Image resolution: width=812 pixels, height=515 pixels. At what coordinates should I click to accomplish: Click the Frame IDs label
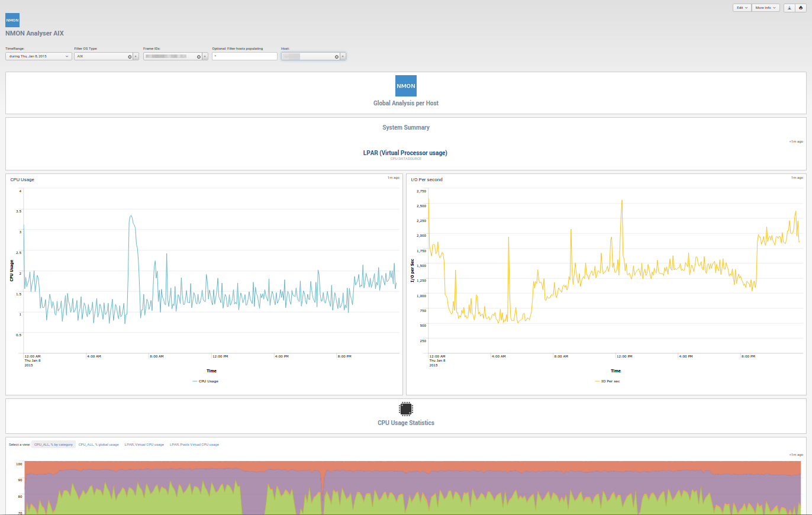152,49
